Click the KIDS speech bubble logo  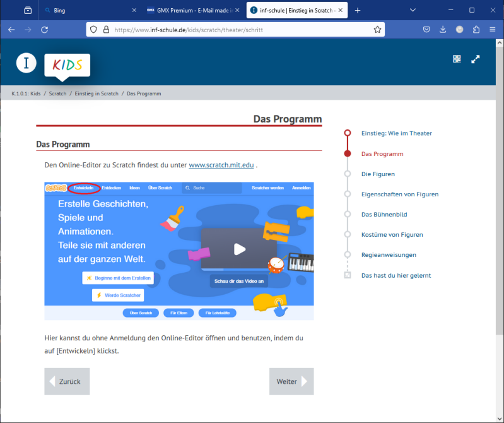67,66
